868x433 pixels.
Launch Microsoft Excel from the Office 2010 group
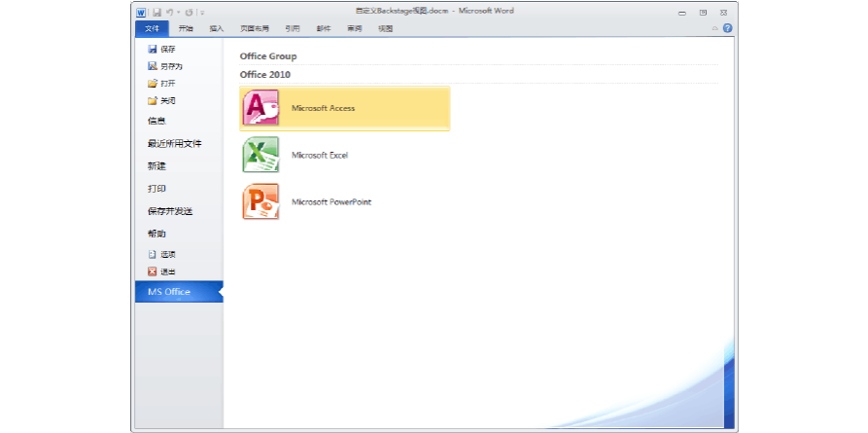coord(344,156)
